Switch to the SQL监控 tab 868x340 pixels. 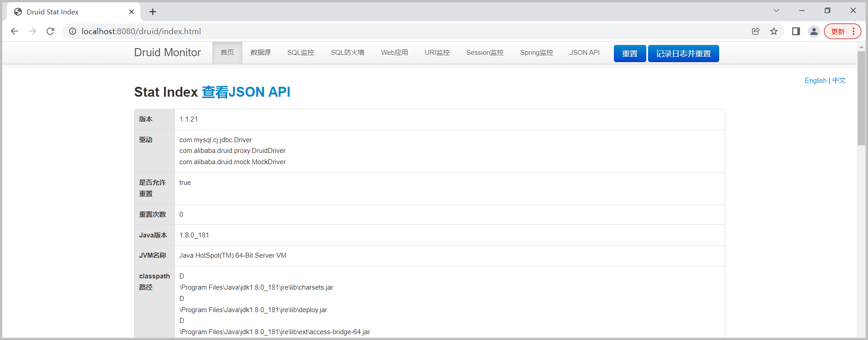tap(300, 53)
